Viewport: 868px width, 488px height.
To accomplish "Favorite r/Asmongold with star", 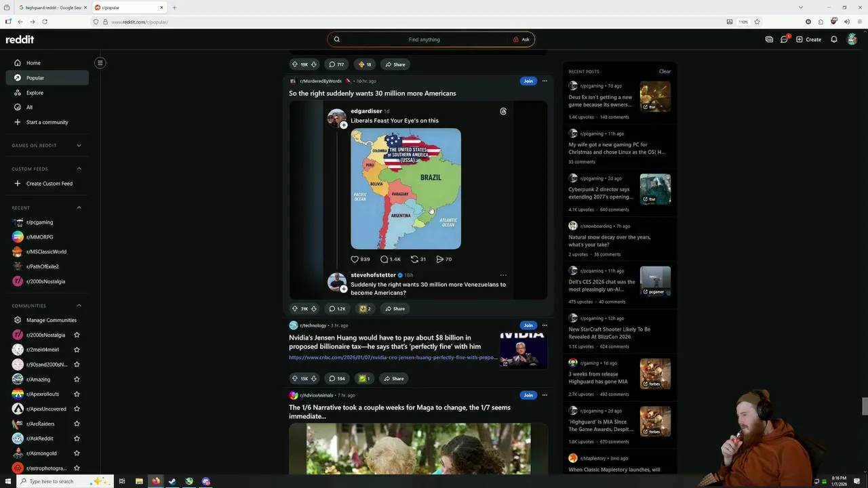I will tap(77, 453).
